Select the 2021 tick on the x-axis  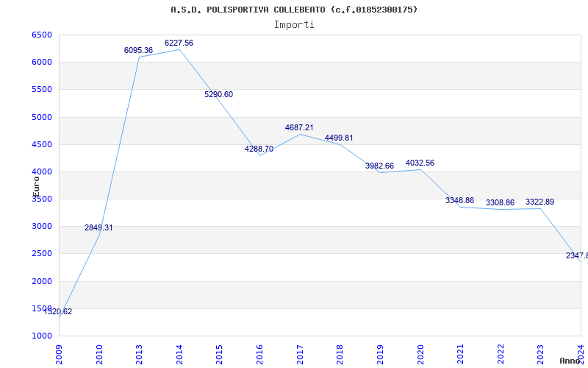pyautogui.click(x=460, y=352)
